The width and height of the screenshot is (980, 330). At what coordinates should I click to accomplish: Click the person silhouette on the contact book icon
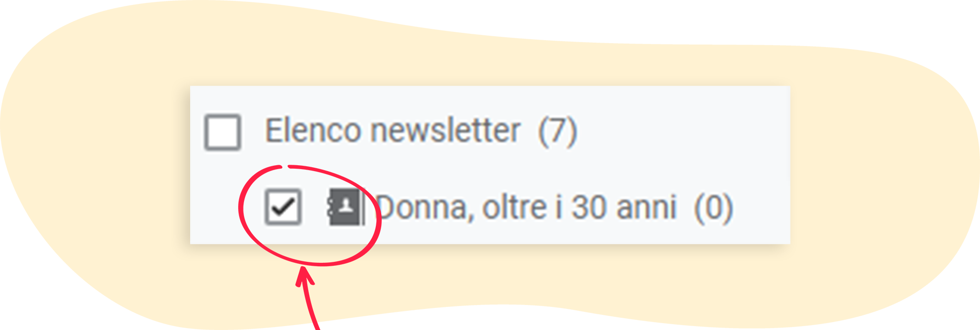click(x=346, y=206)
